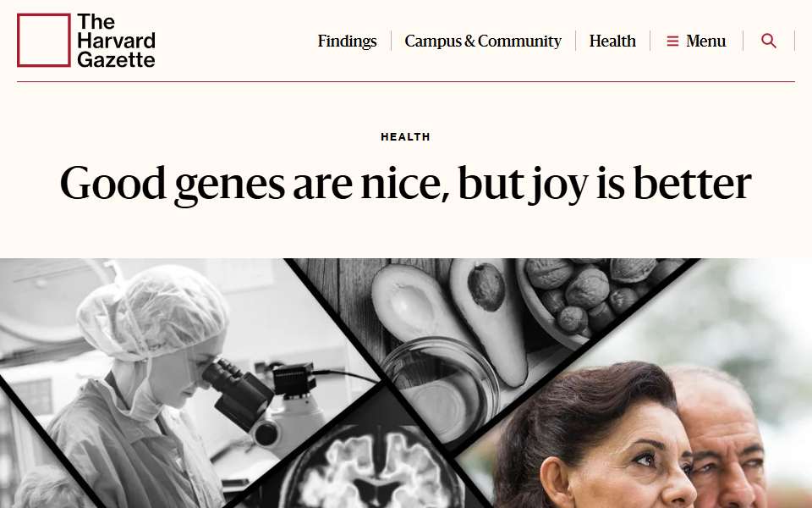Click the hamburger menu icon
The height and width of the screenshot is (508, 812).
(x=672, y=41)
